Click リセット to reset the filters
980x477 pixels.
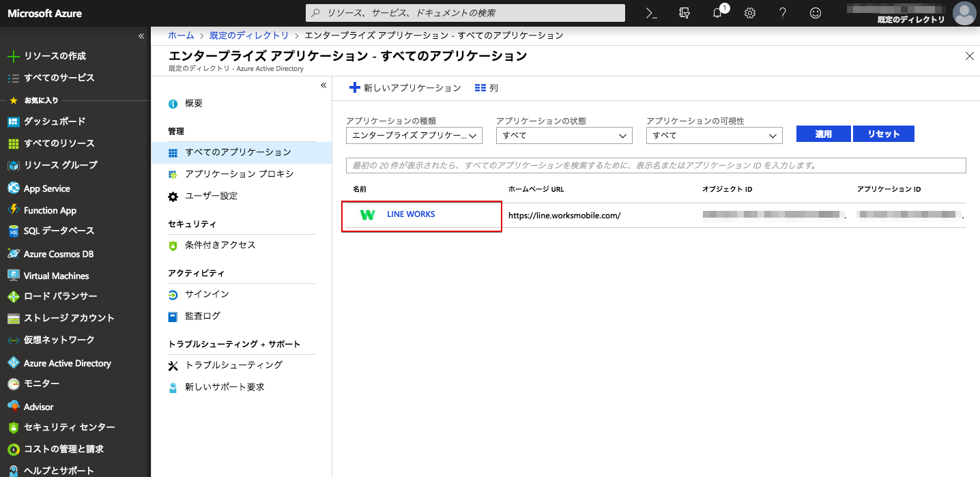(x=883, y=134)
